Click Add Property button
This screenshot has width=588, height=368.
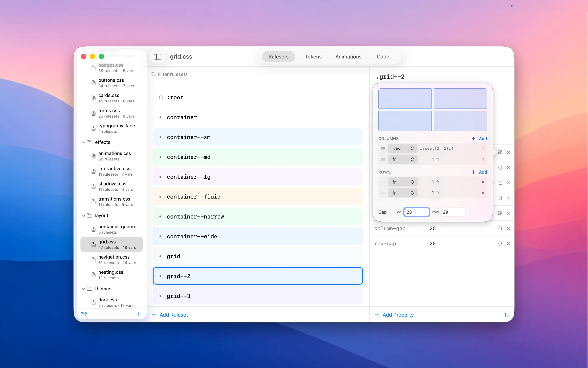tap(394, 315)
